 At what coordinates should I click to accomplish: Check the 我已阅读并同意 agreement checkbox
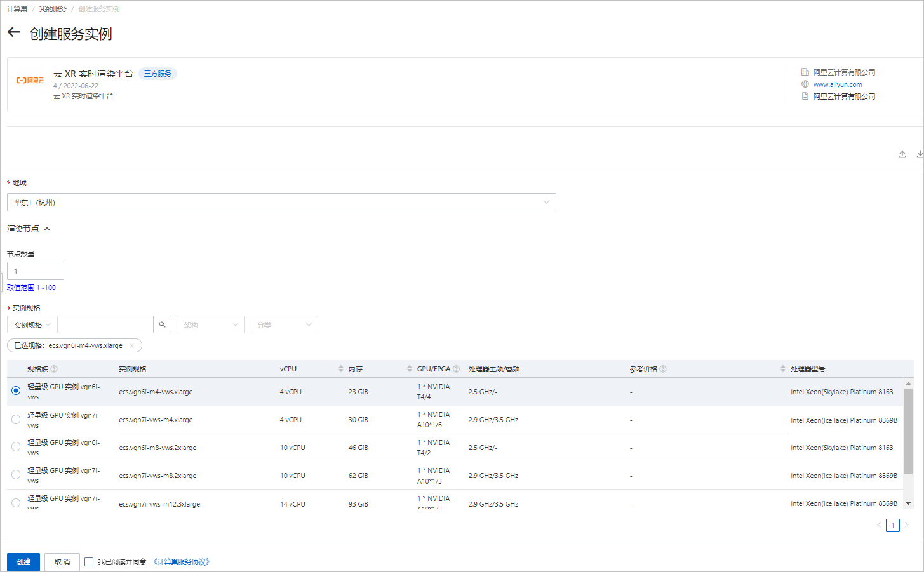89,562
